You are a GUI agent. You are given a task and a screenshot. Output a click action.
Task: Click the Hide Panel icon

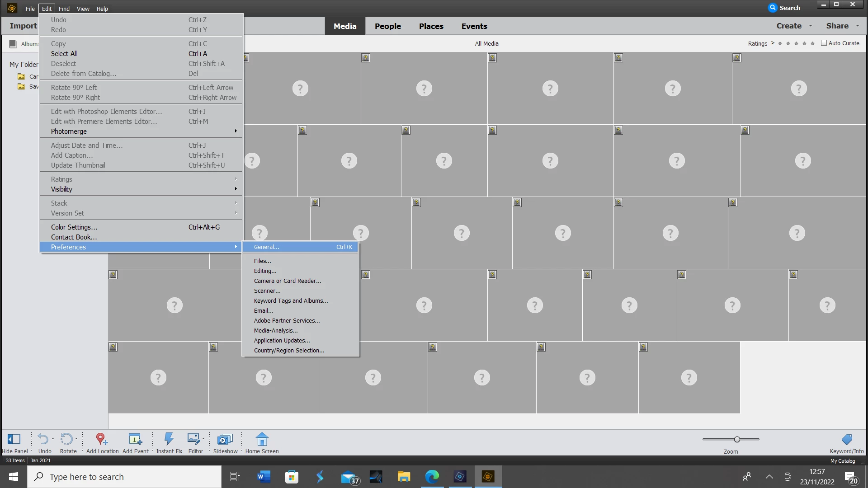14,439
